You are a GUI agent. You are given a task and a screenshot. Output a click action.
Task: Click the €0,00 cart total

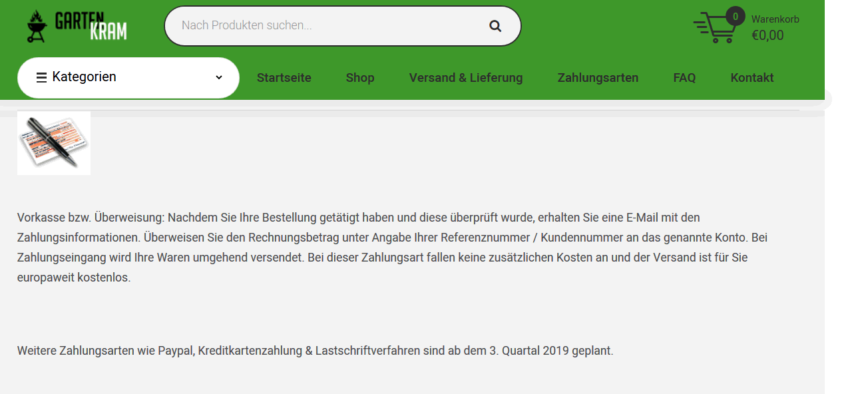(x=767, y=36)
